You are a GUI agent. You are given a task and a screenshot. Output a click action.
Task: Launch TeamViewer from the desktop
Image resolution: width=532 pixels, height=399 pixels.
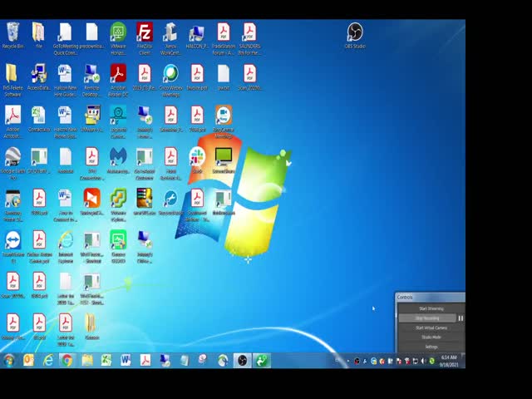click(12, 241)
